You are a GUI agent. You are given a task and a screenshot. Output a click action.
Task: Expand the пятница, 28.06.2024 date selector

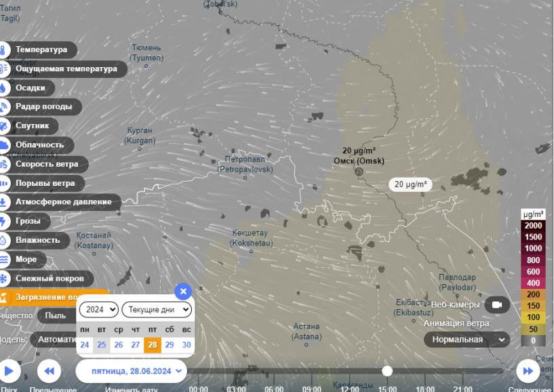click(x=131, y=371)
